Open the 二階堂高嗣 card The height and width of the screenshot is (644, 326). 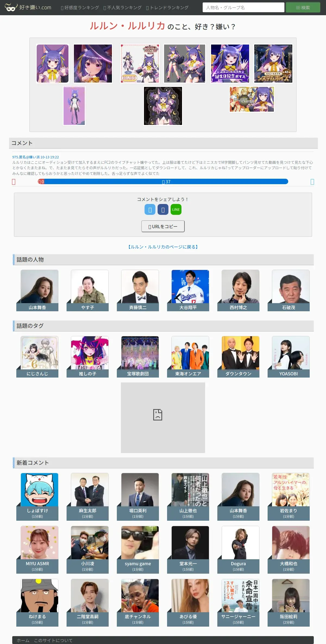[x=88, y=602]
